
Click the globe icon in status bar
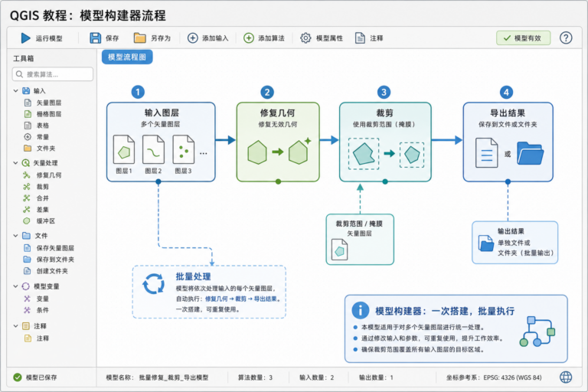(566, 377)
